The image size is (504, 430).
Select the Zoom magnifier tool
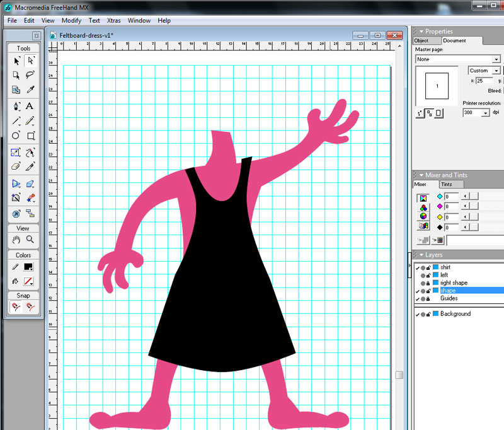[30, 240]
